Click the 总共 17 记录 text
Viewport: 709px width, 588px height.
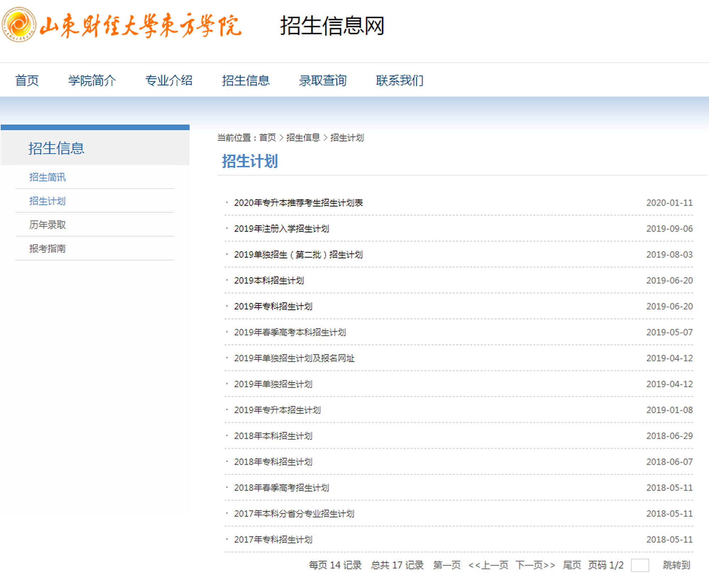pyautogui.click(x=397, y=565)
